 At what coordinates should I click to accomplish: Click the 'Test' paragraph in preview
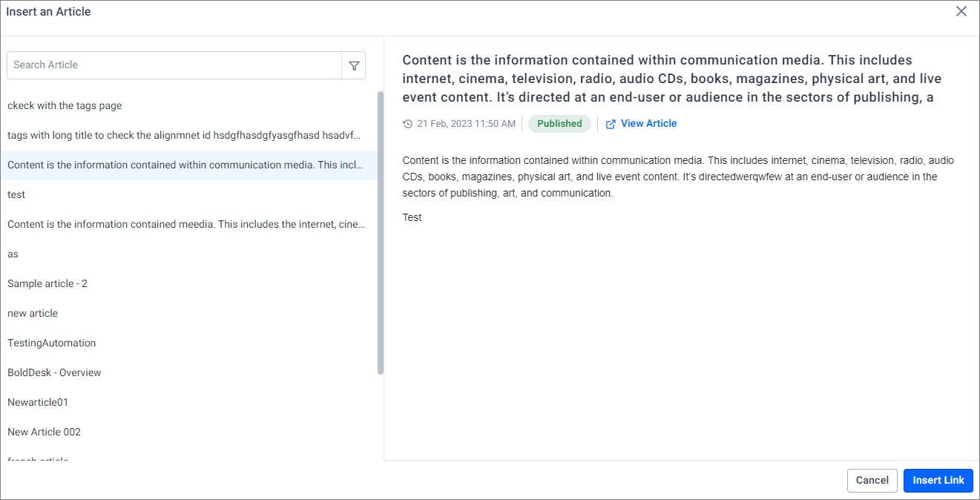point(412,217)
